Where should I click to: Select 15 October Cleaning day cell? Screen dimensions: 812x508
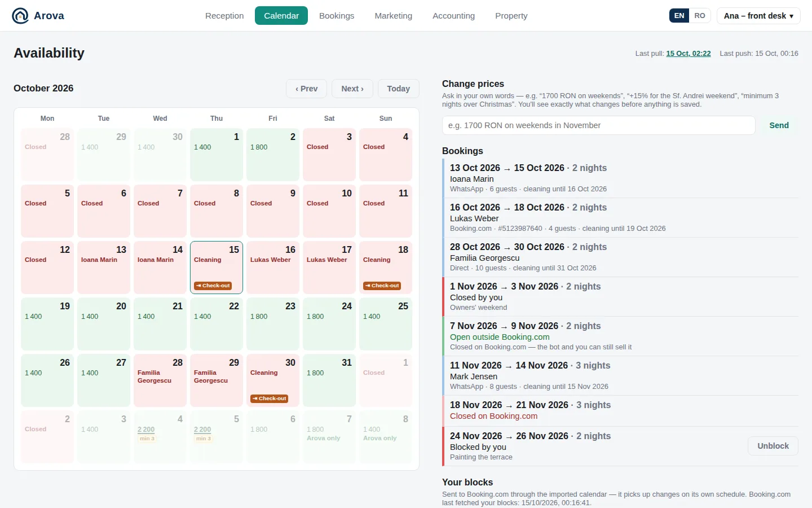(217, 268)
